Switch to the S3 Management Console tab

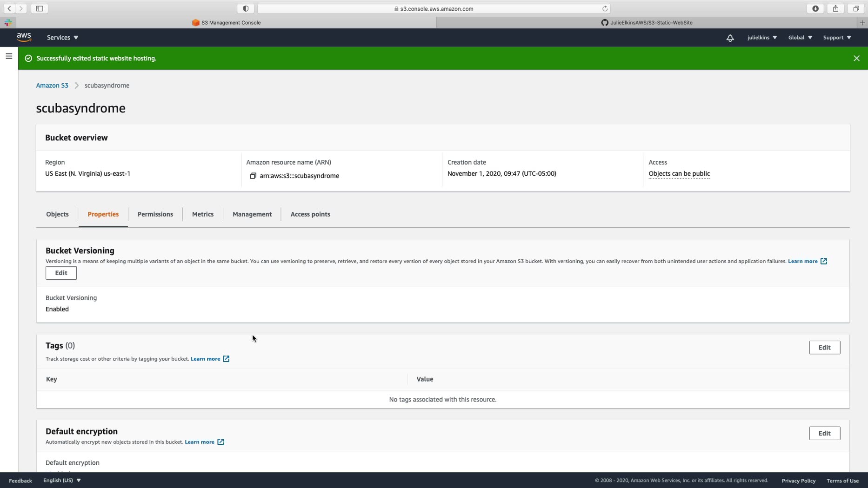[226, 22]
